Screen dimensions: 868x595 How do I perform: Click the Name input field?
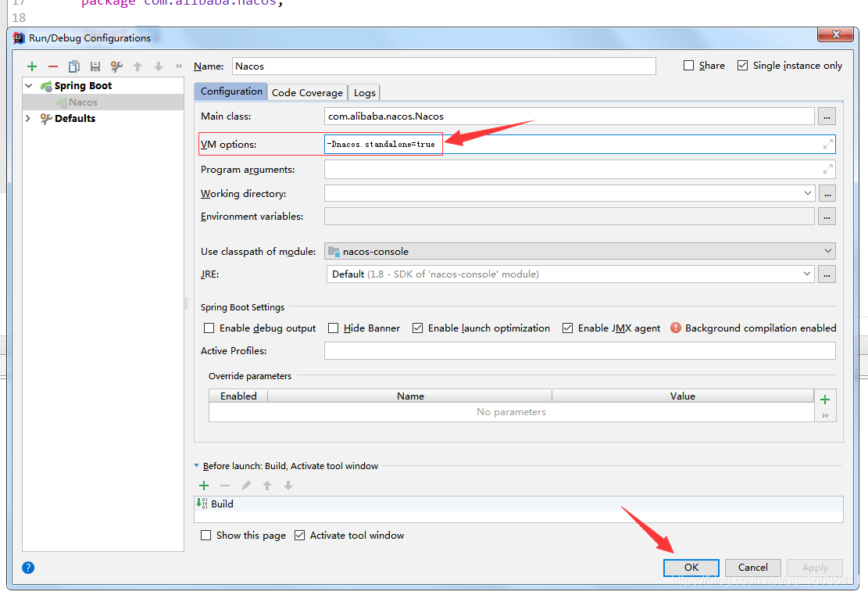pos(444,66)
